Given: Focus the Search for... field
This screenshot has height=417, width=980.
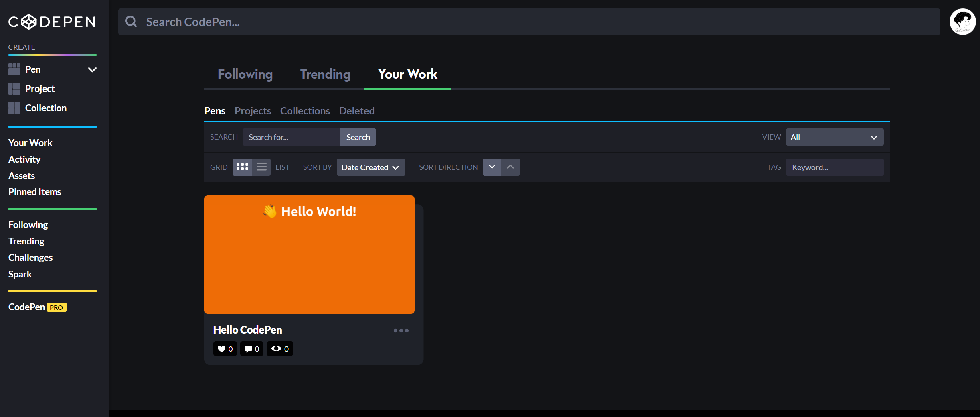Looking at the screenshot, I should pyautogui.click(x=292, y=137).
